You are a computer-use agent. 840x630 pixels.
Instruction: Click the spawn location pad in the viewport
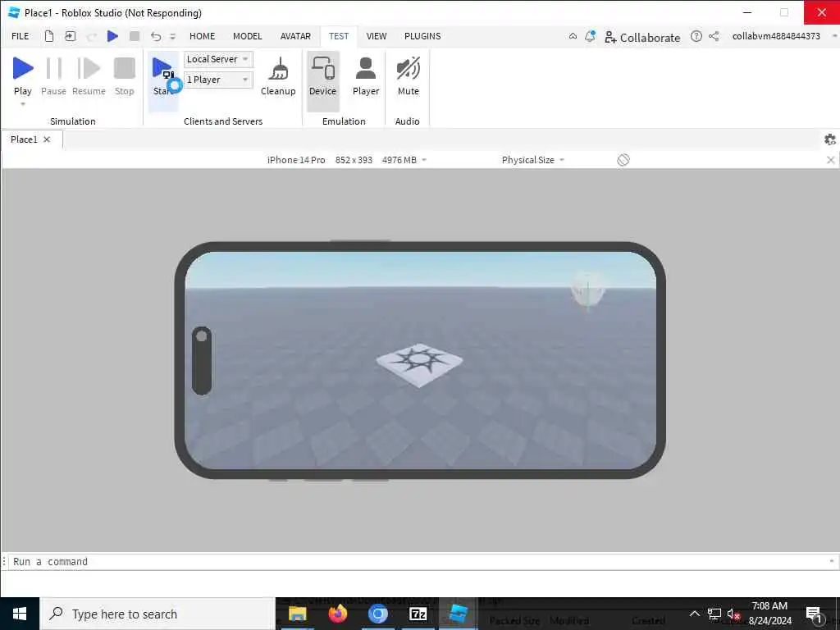pyautogui.click(x=419, y=363)
